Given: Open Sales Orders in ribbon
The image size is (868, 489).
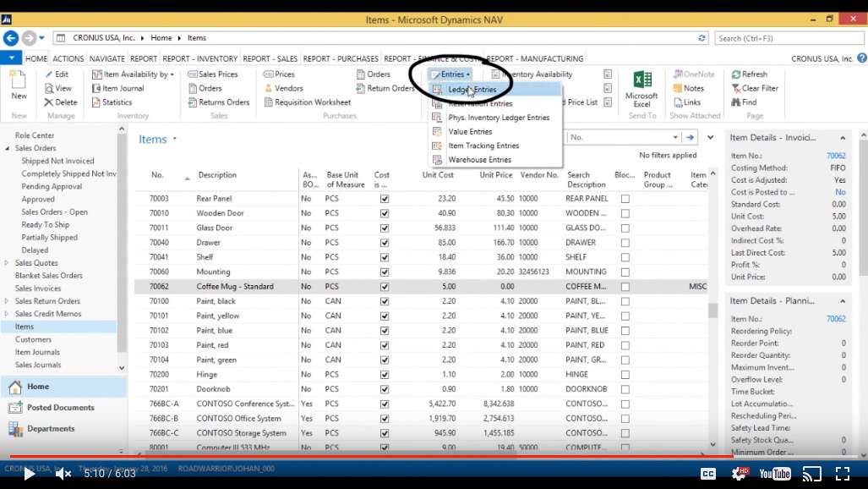Looking at the screenshot, I should [205, 88].
